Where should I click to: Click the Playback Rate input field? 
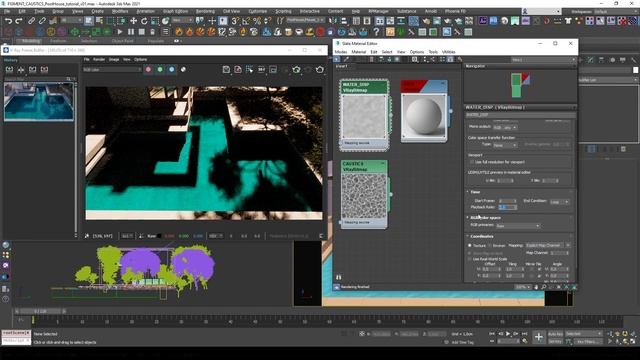[507, 207]
